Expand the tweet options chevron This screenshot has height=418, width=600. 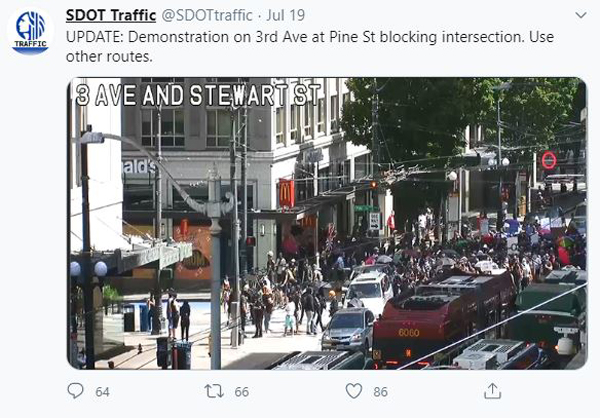581,15
